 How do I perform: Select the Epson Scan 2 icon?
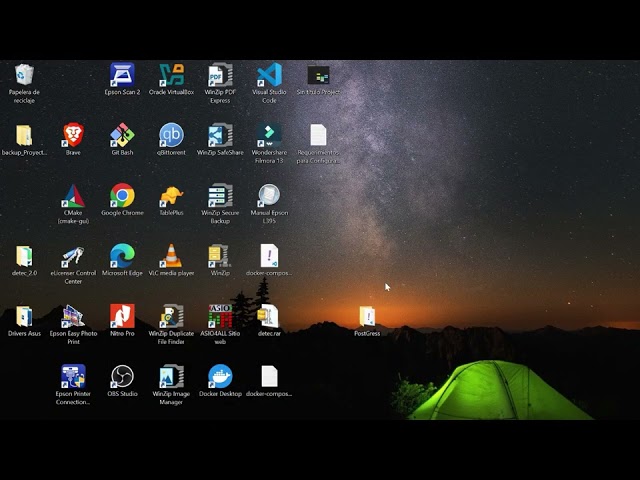pos(122,75)
